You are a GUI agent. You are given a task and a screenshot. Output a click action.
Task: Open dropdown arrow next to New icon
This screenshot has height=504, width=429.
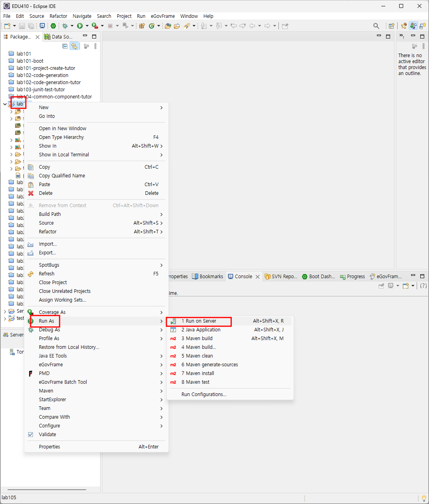point(15,26)
